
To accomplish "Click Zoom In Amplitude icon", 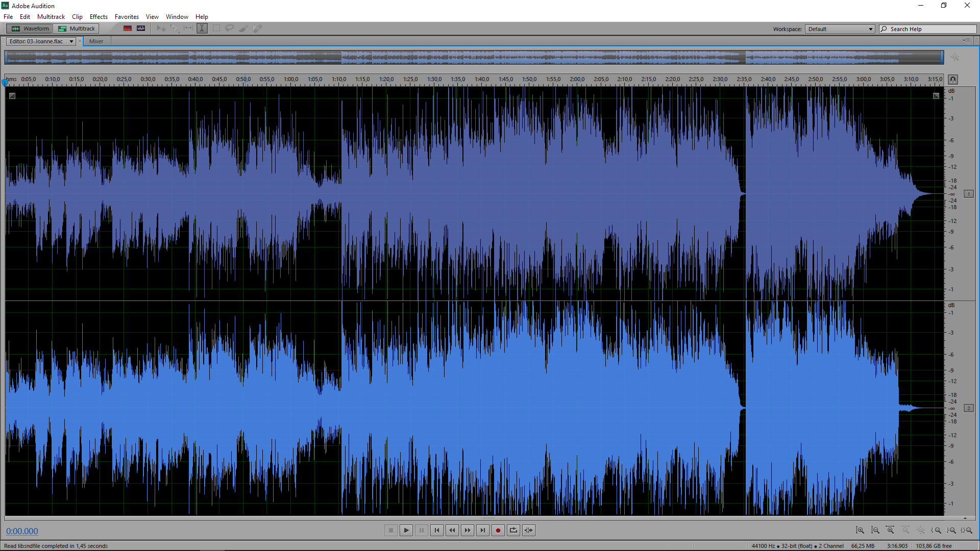I will click(x=860, y=531).
